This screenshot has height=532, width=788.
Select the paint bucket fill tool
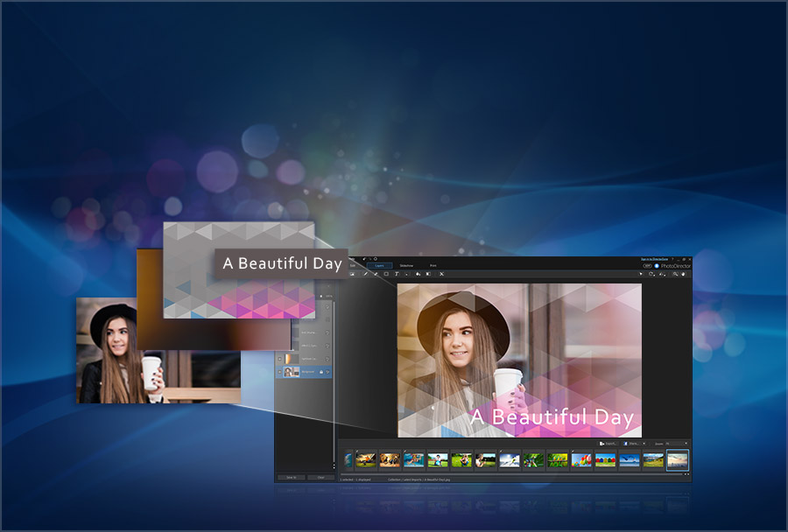click(x=418, y=274)
